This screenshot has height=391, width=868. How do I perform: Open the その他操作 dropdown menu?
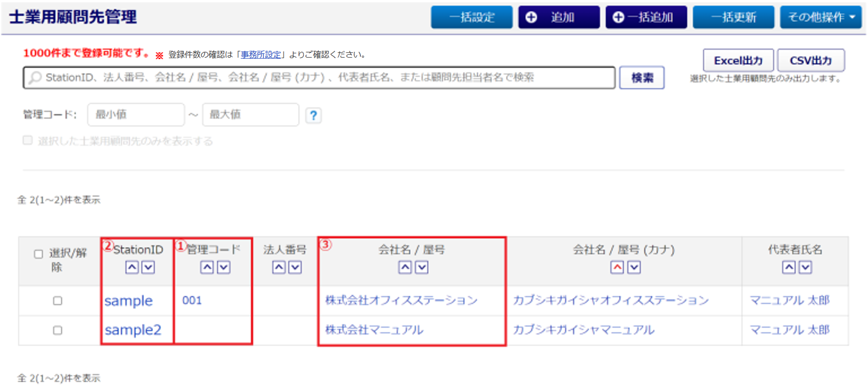(821, 17)
